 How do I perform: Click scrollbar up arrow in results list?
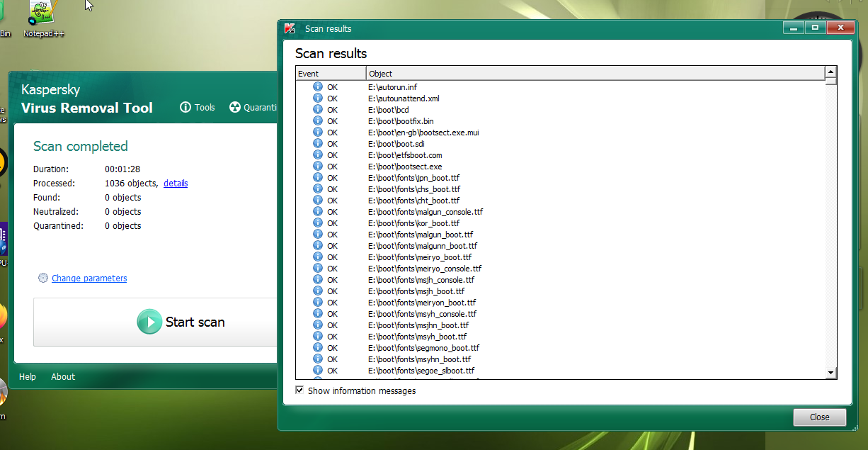pyautogui.click(x=831, y=72)
